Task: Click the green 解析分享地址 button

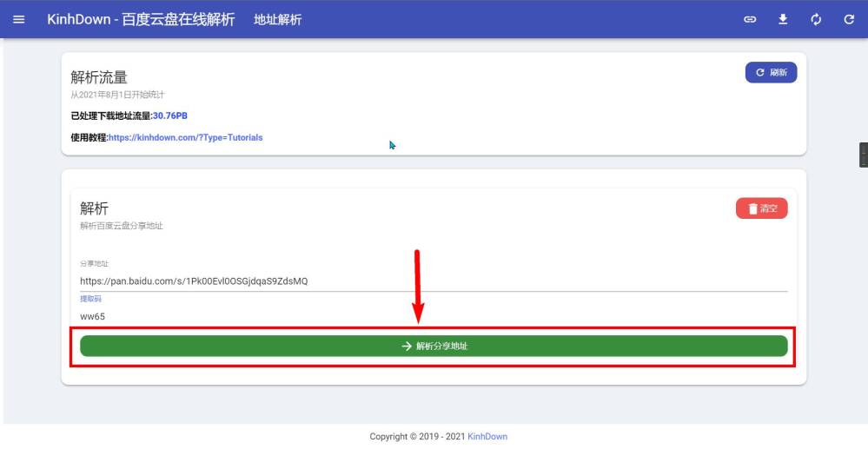Action: click(x=434, y=346)
